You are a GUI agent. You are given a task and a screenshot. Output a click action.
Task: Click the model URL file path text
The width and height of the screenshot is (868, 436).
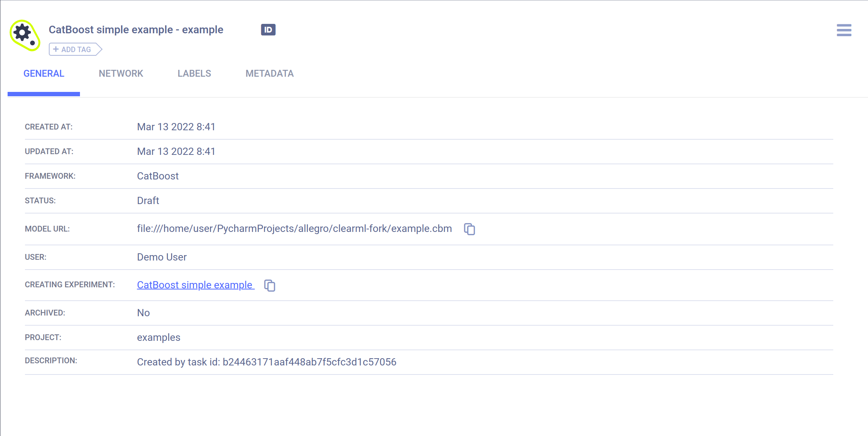click(294, 229)
